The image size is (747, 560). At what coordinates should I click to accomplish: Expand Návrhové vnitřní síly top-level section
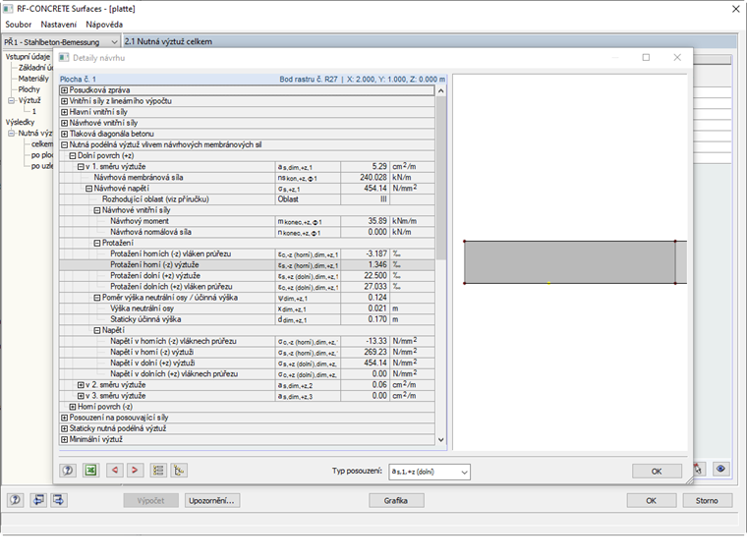64,123
